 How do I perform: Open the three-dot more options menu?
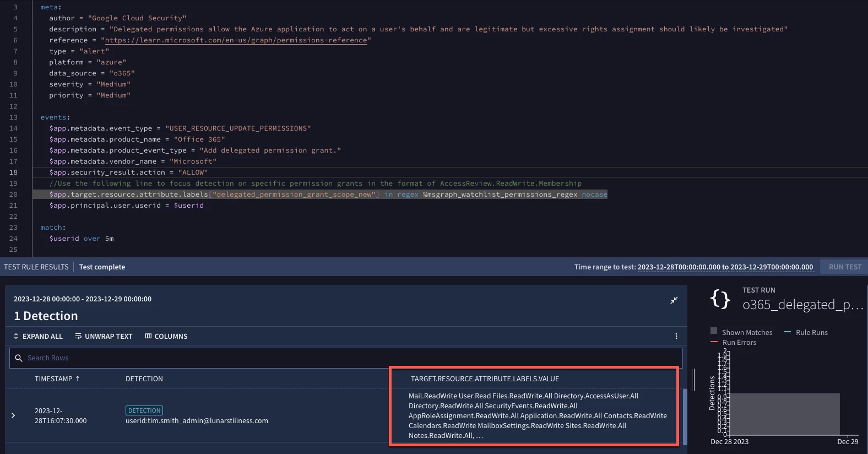click(x=676, y=336)
